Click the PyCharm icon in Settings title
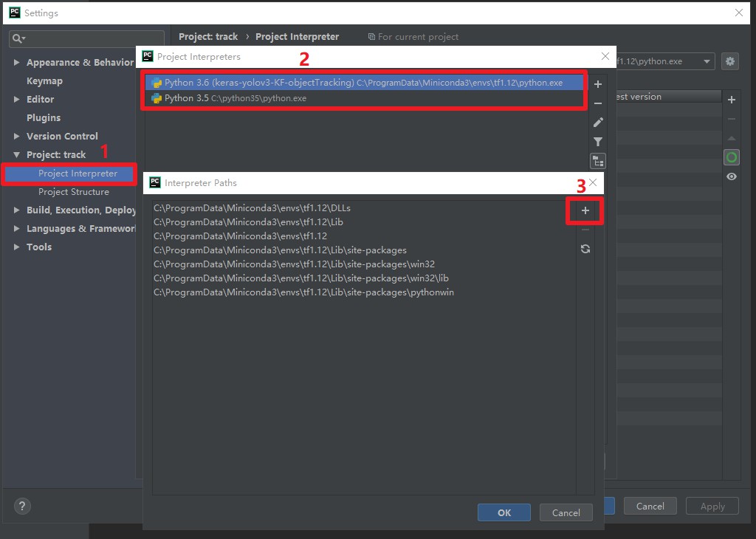The height and width of the screenshot is (539, 756). (15, 13)
